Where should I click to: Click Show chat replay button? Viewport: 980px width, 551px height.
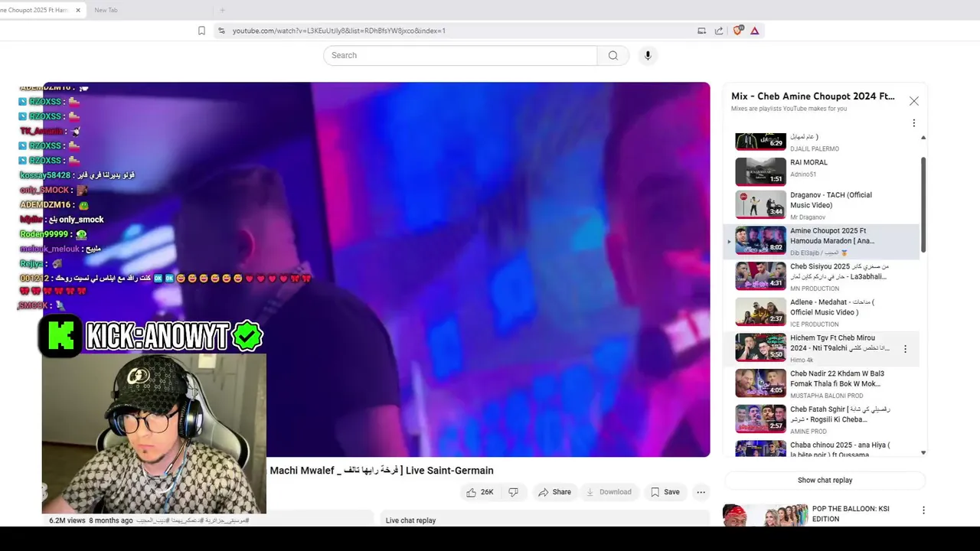(x=825, y=480)
